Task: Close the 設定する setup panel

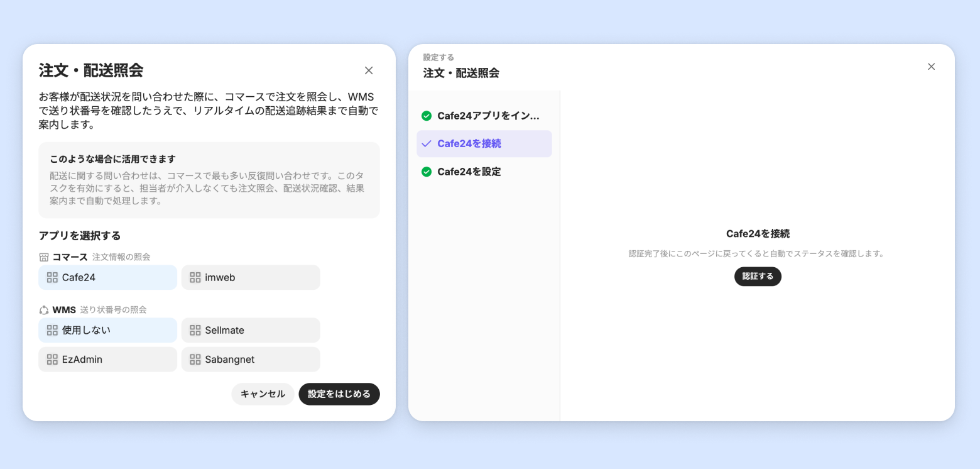Action: pyautogui.click(x=931, y=67)
